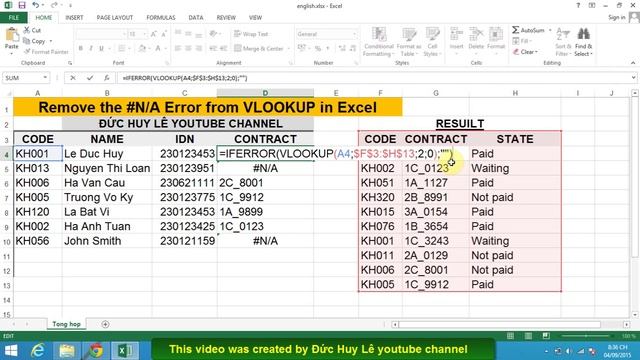Select cell containing Nguyen Thi Loan
640x360 pixels.
(x=107, y=168)
